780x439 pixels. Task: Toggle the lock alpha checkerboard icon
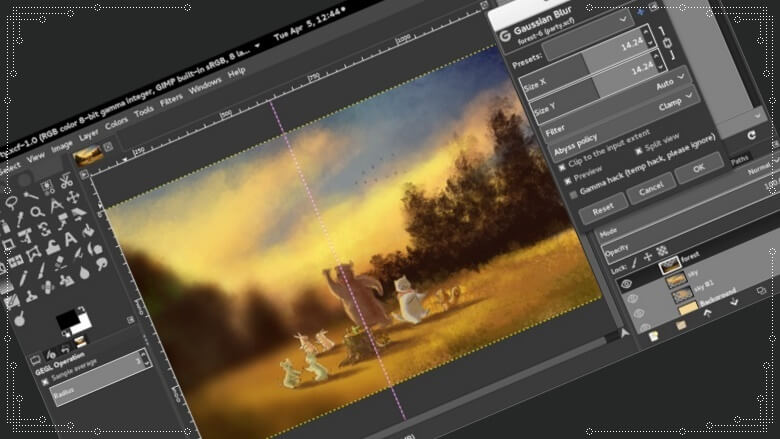(x=662, y=252)
